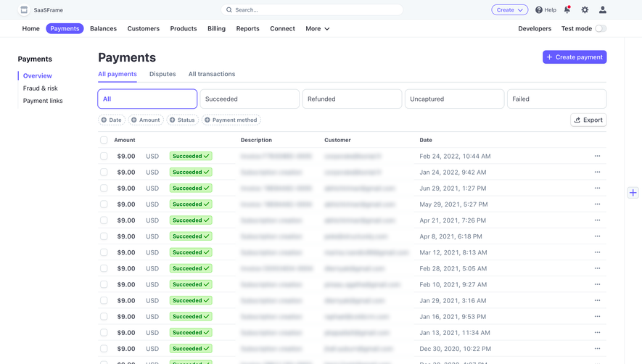
Task: Open row menu for Feb 24, 2022 payment
Action: tap(597, 156)
